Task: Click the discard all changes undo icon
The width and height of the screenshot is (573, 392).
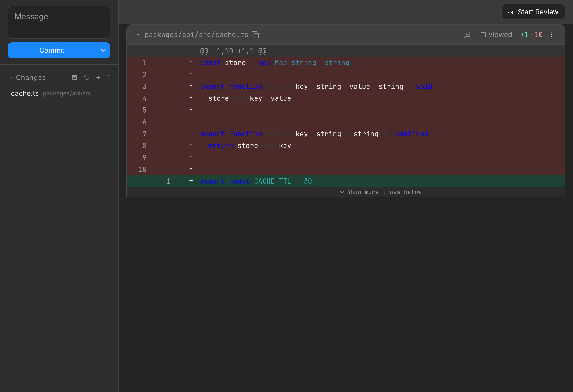Action: pos(86,78)
